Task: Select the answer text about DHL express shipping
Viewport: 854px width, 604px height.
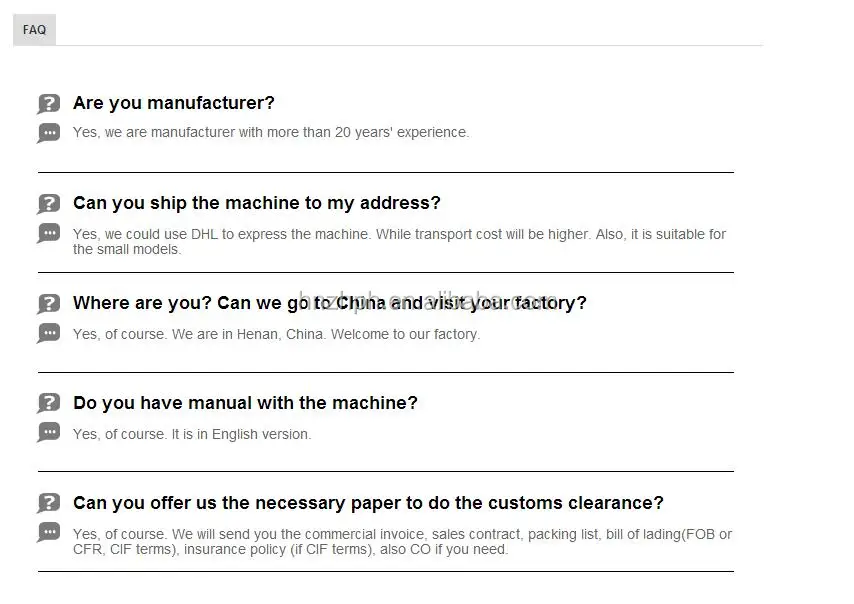Action: (398, 241)
